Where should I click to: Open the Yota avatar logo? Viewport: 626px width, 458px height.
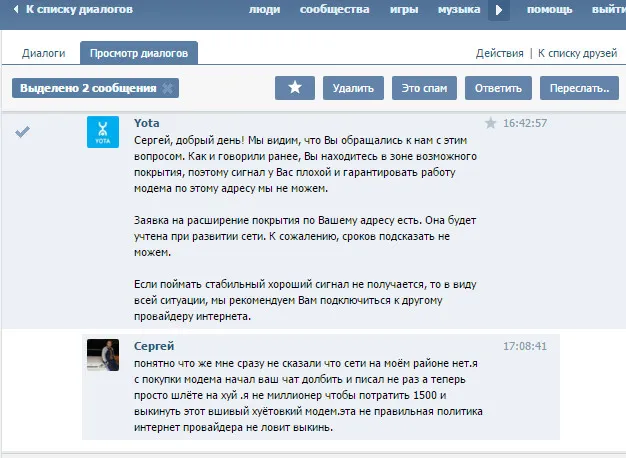click(x=103, y=132)
